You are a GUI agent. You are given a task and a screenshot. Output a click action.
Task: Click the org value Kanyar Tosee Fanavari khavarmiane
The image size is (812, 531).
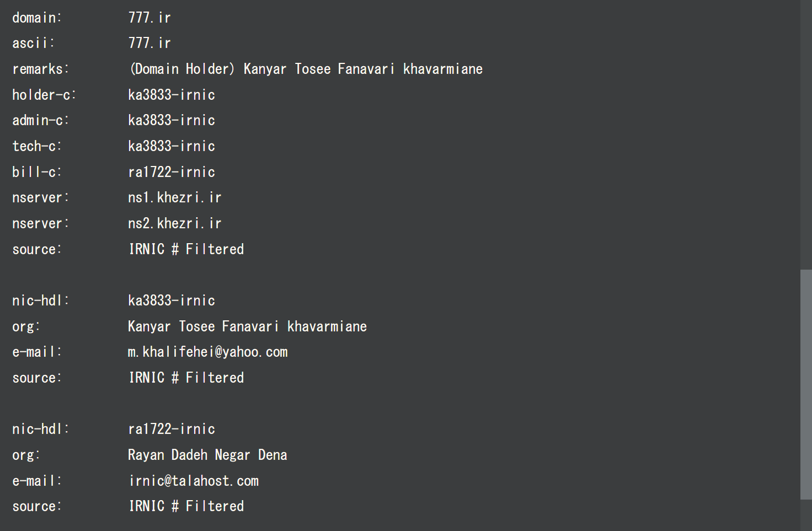click(247, 326)
